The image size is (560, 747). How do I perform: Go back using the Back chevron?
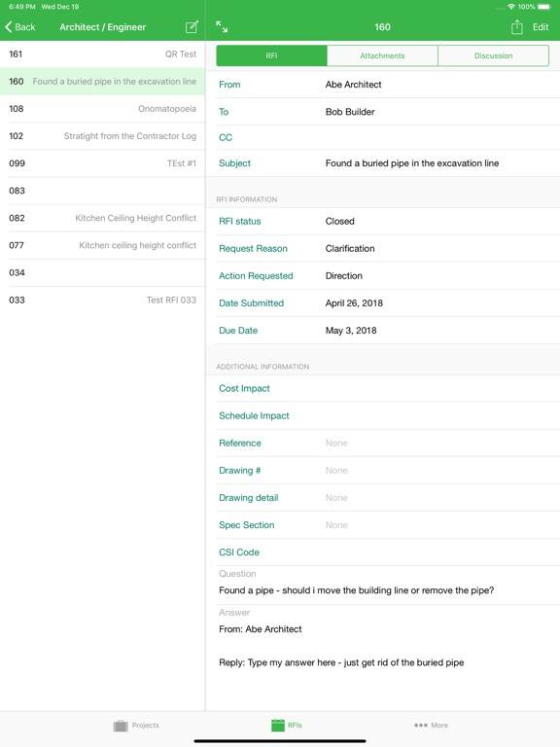[x=20, y=27]
